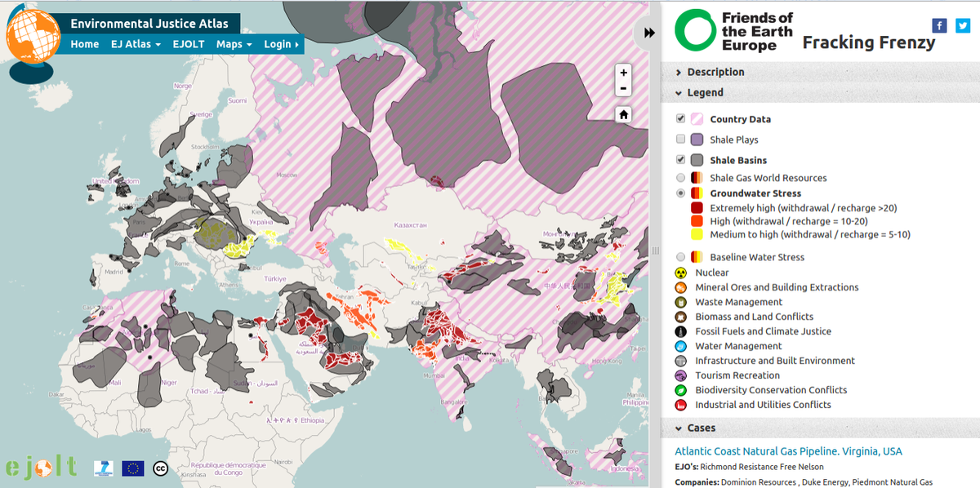Click the Tourism Recreation legend label
The width and height of the screenshot is (980, 488).
[737, 375]
